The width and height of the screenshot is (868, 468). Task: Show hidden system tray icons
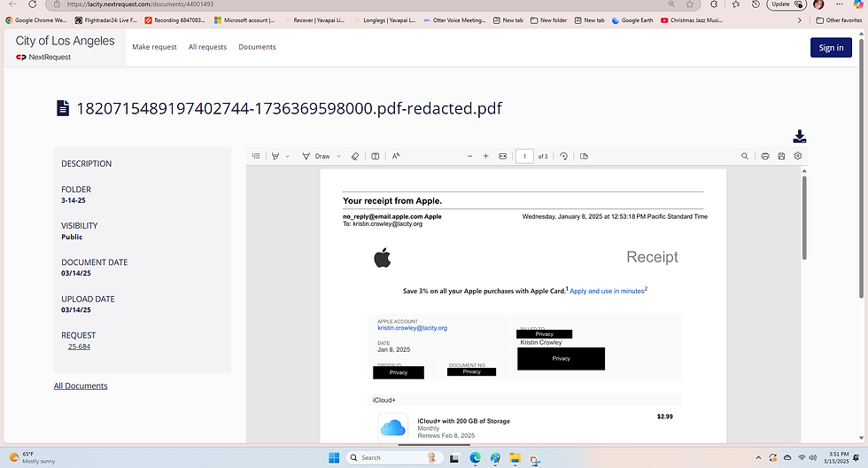click(x=758, y=457)
